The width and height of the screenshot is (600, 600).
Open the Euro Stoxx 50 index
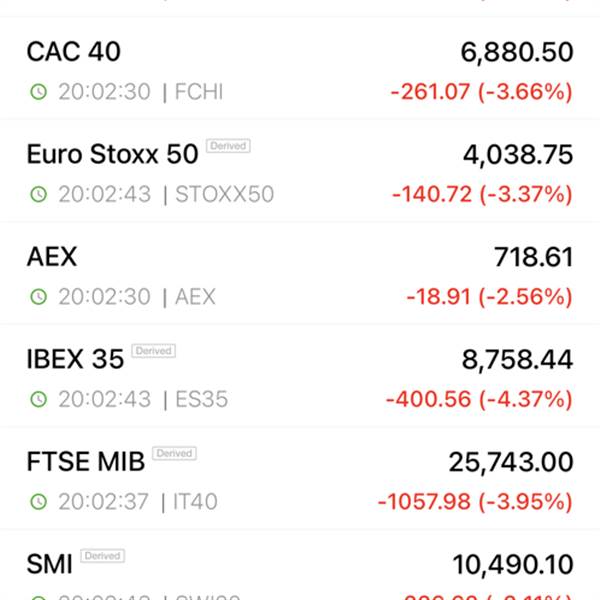pyautogui.click(x=112, y=155)
